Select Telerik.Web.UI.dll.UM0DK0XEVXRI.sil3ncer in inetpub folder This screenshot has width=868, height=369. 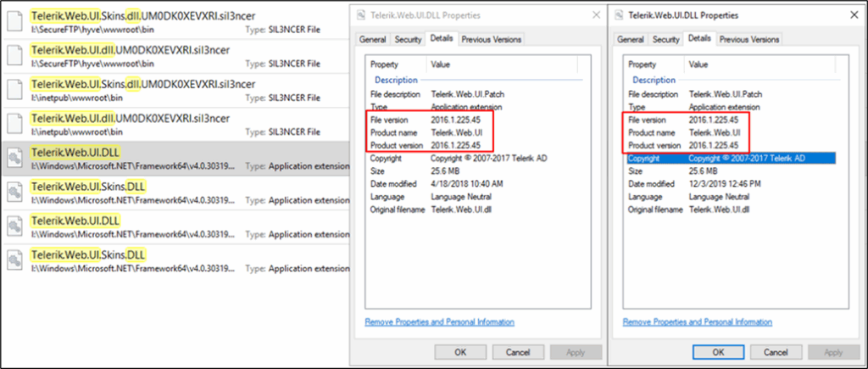130,119
